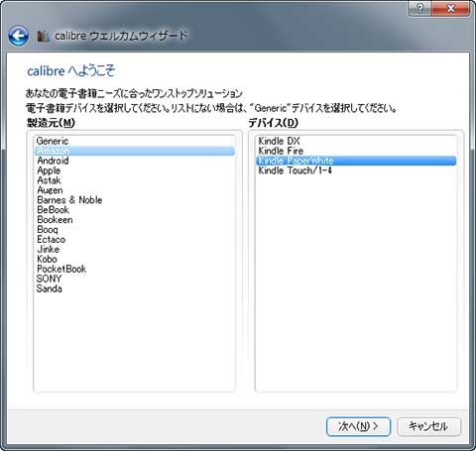Click the 製造元(M) list label
The width and height of the screenshot is (476, 451).
click(51, 123)
